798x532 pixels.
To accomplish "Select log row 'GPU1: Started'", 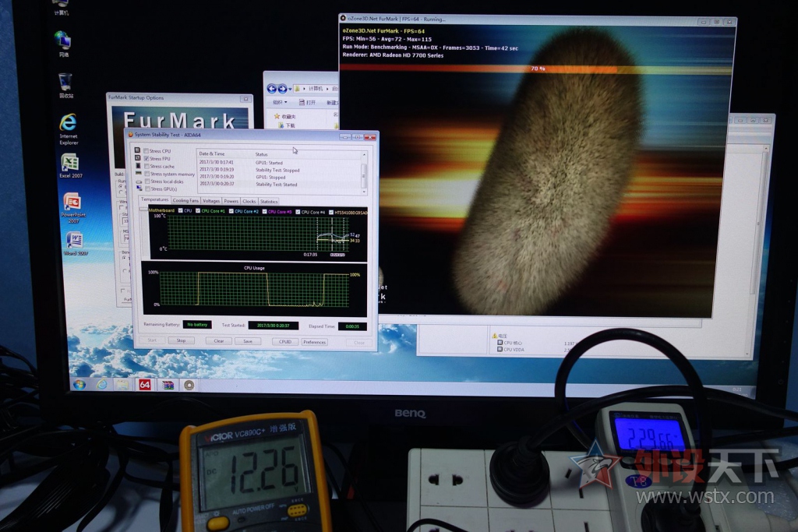I will coord(281,163).
